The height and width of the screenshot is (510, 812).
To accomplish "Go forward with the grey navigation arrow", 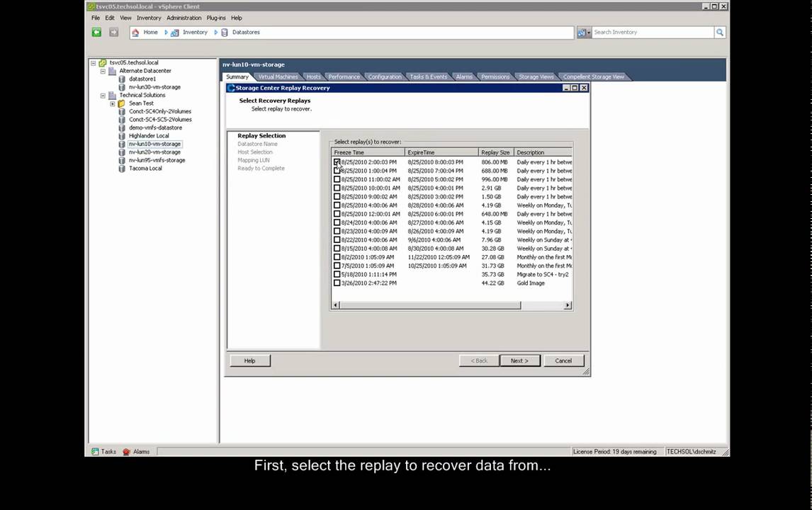I will pyautogui.click(x=113, y=32).
